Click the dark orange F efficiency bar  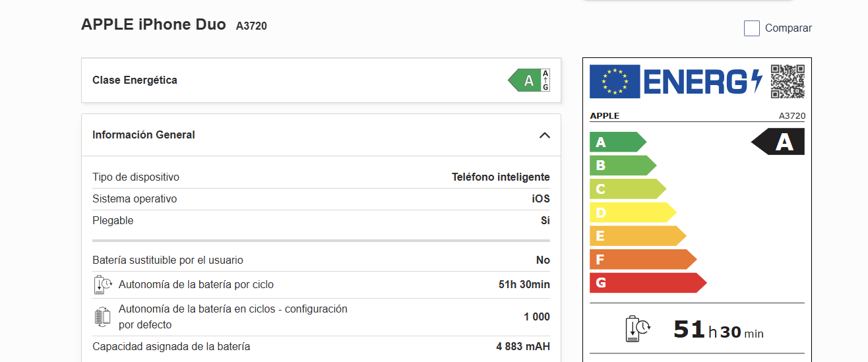643,259
